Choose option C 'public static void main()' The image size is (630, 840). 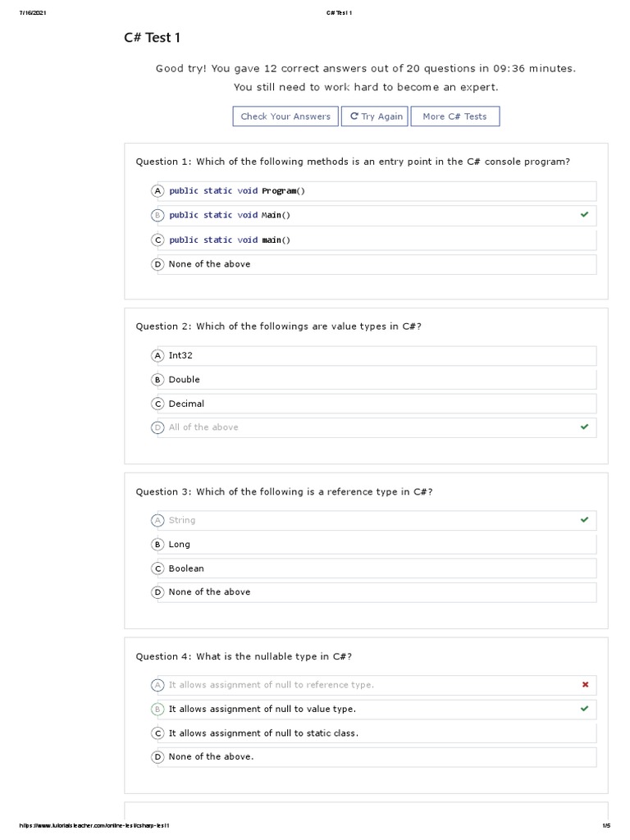tap(230, 240)
